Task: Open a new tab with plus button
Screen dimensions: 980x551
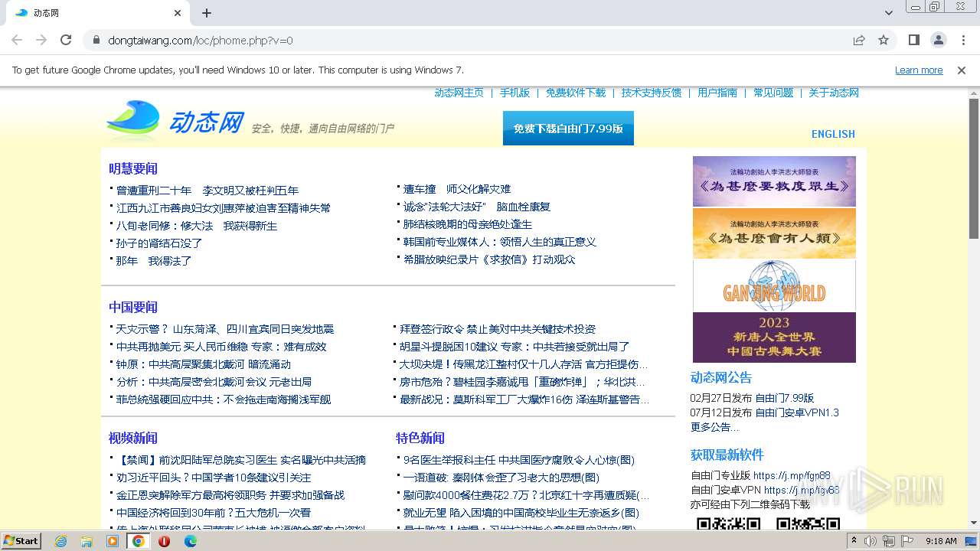Action: (207, 13)
